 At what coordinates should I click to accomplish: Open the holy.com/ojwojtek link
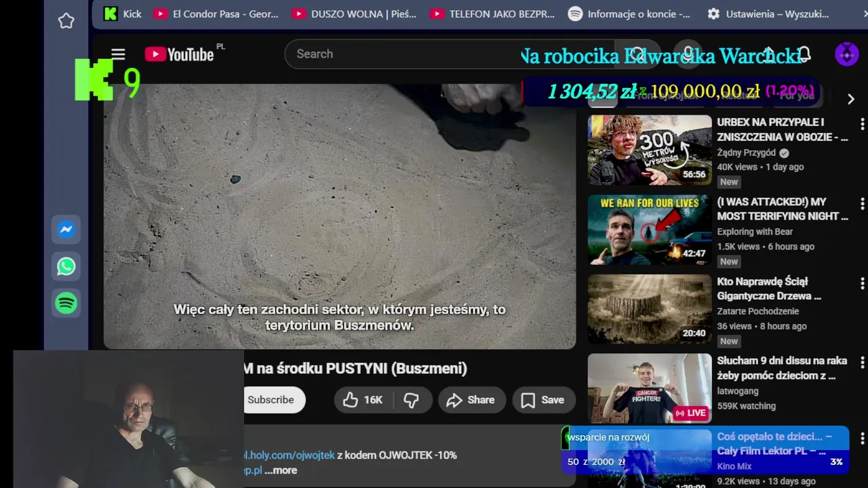pos(290,455)
